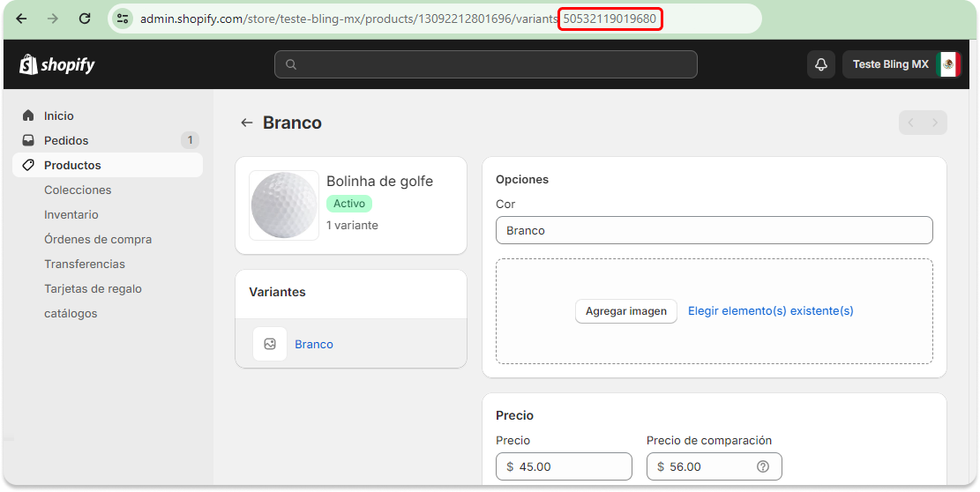Screen dimensions: 980x492
Task: Click the browser address bar URL
Action: 398,19
